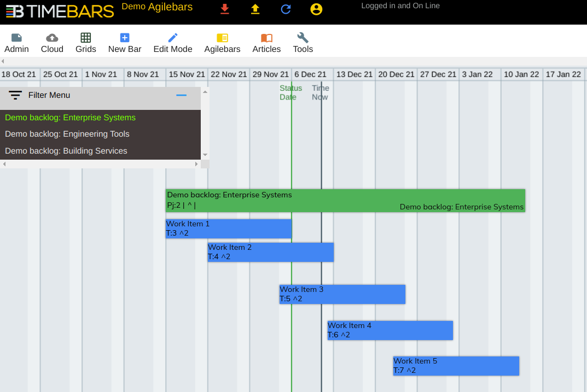This screenshot has height=392, width=587.
Task: Click the Work Item 3 bar
Action: coord(342,294)
